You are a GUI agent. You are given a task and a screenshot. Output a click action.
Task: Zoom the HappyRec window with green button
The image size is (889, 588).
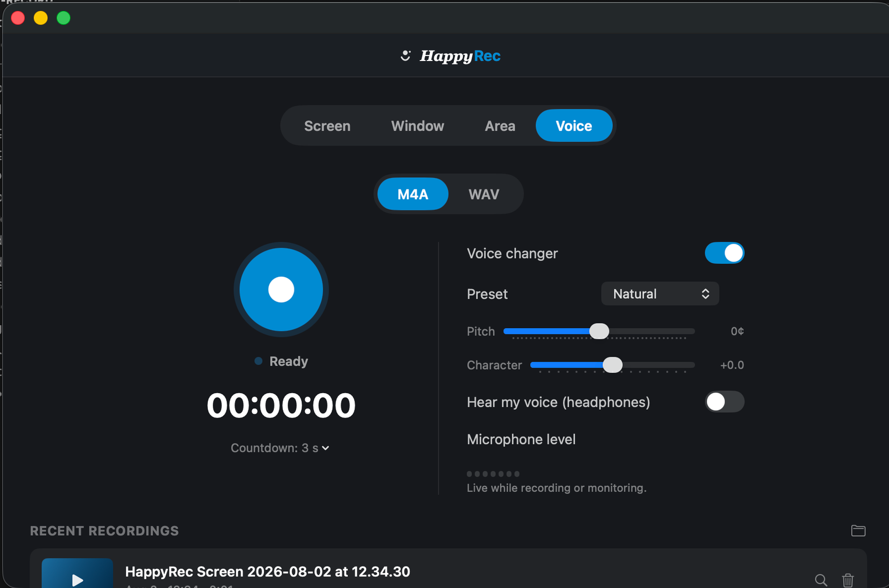tap(64, 18)
